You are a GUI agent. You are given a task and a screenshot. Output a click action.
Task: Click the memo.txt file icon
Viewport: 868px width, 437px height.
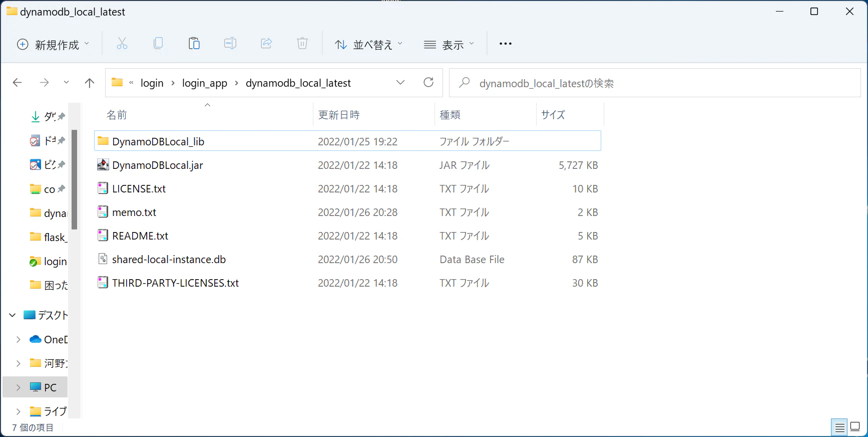[103, 211]
